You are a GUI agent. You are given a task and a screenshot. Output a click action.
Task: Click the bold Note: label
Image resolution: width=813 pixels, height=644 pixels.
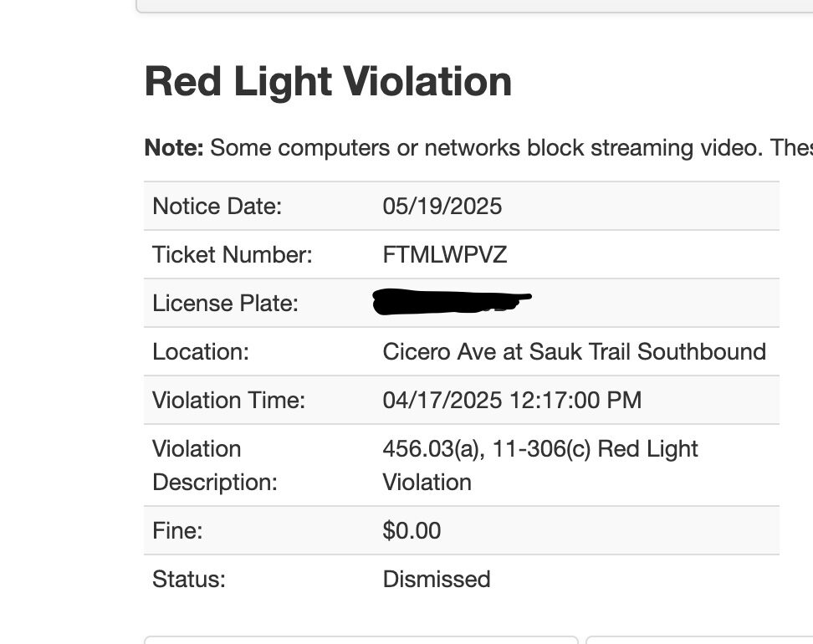(174, 148)
